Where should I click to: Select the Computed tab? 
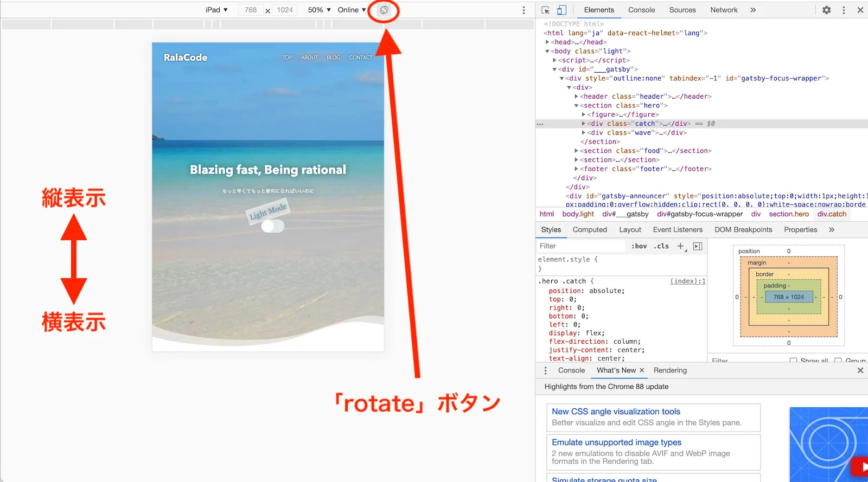point(590,230)
